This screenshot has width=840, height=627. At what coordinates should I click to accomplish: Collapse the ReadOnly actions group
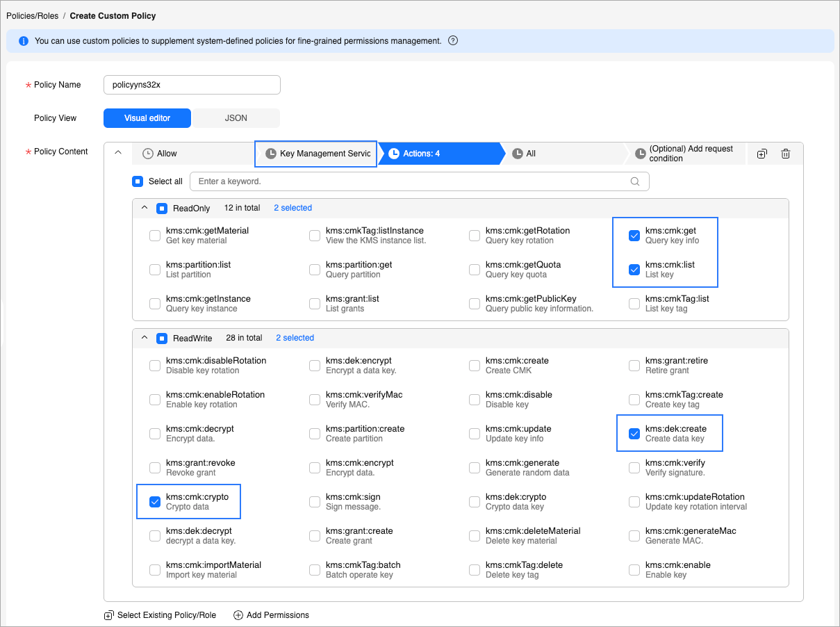click(145, 208)
